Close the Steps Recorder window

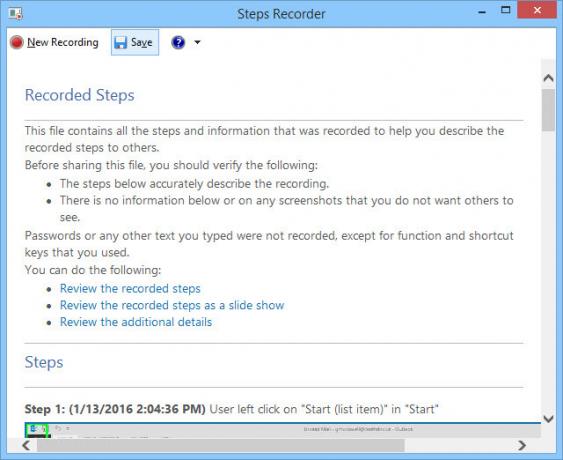(537, 10)
